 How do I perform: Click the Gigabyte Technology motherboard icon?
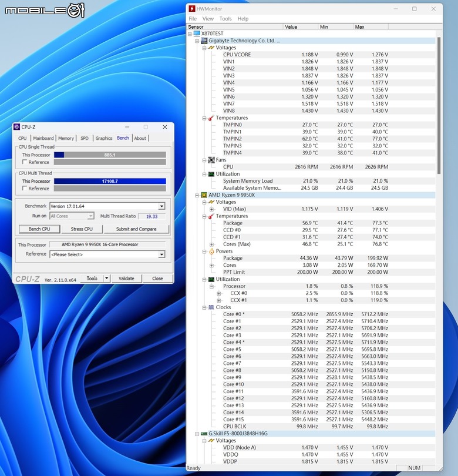pyautogui.click(x=204, y=41)
